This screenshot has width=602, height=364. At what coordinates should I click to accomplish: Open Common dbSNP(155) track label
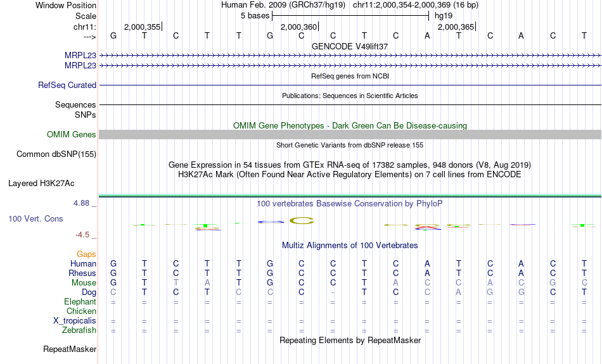click(x=56, y=154)
